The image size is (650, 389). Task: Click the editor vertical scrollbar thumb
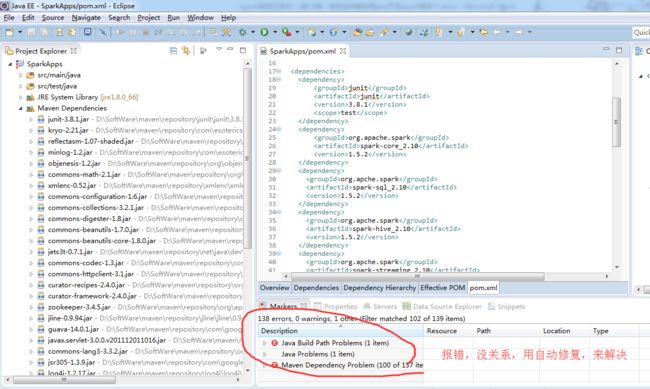[x=616, y=122]
